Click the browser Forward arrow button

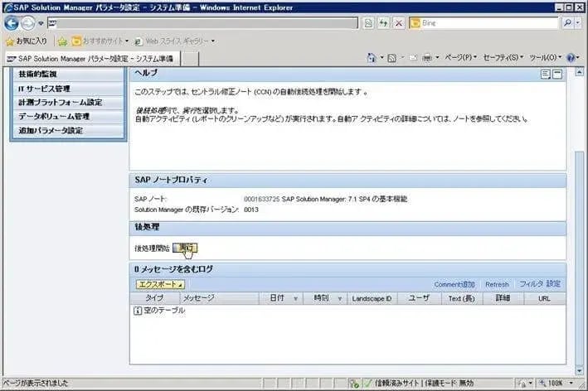coord(27,23)
